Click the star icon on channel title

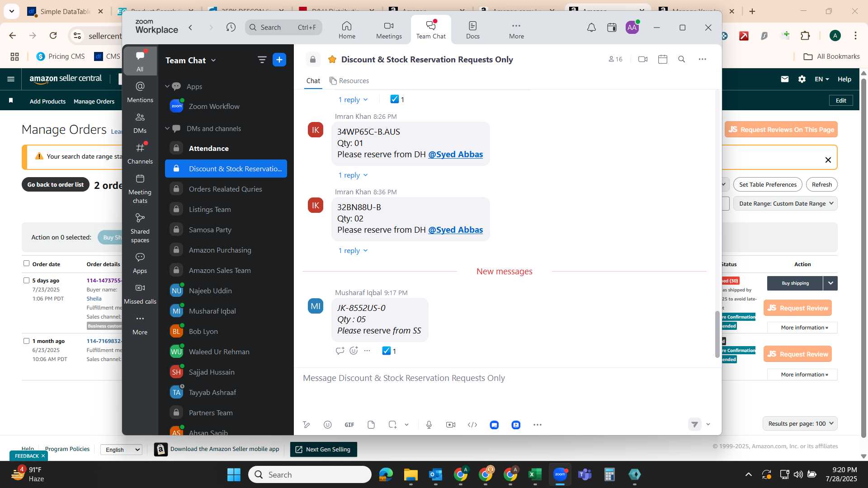[x=332, y=59]
